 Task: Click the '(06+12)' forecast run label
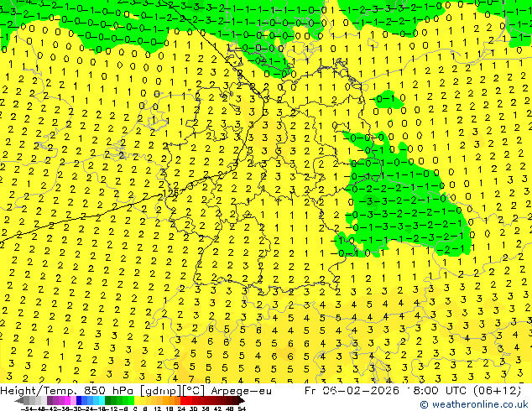pos(495,391)
